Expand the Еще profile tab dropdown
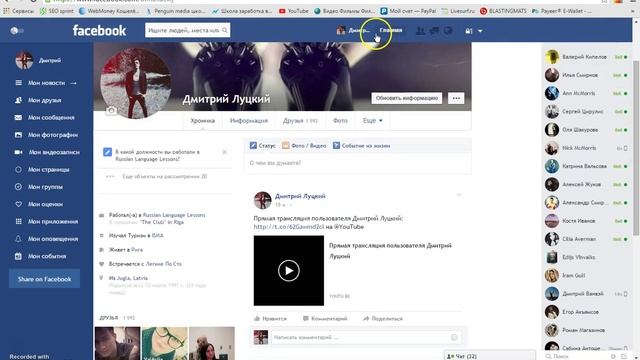The width and height of the screenshot is (640, 360). (x=372, y=121)
